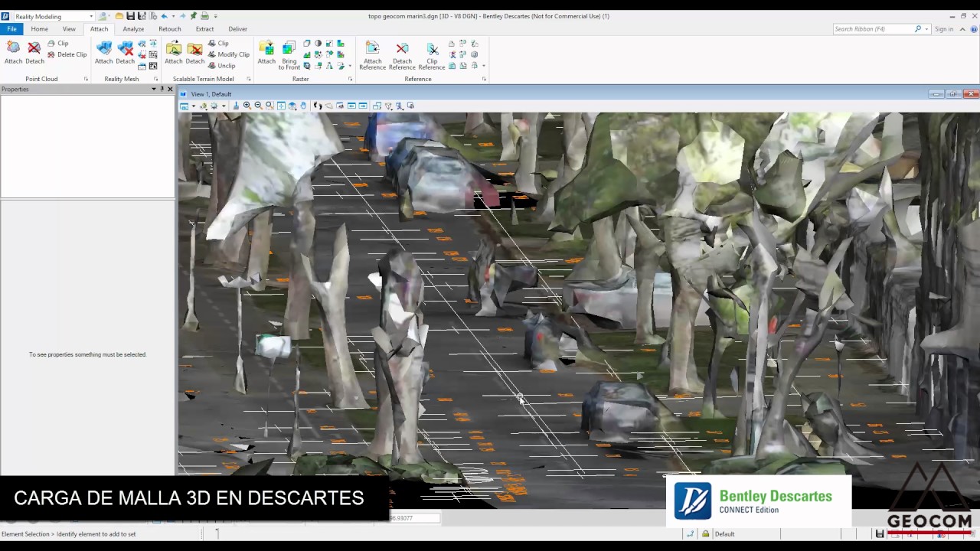The height and width of the screenshot is (551, 980).
Task: Click Attach Reference tool
Action: tap(373, 55)
